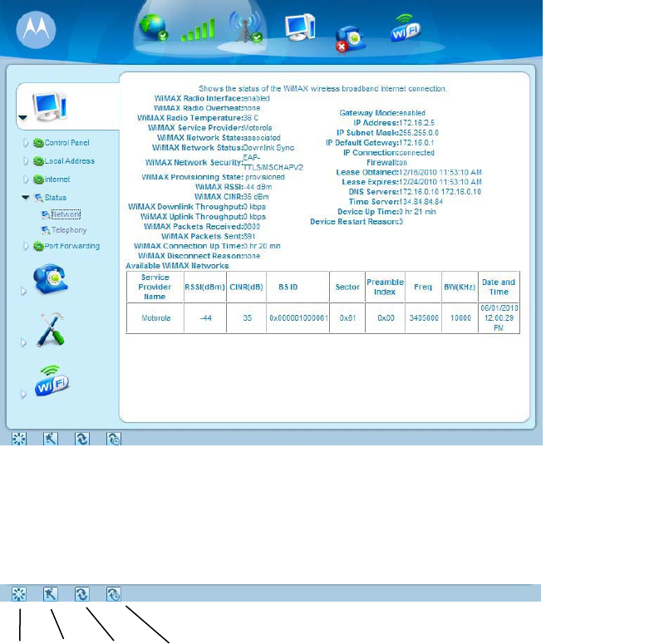Expand the arrow beside the sidebar telephone icon
The image size is (659, 644).
pos(23,292)
